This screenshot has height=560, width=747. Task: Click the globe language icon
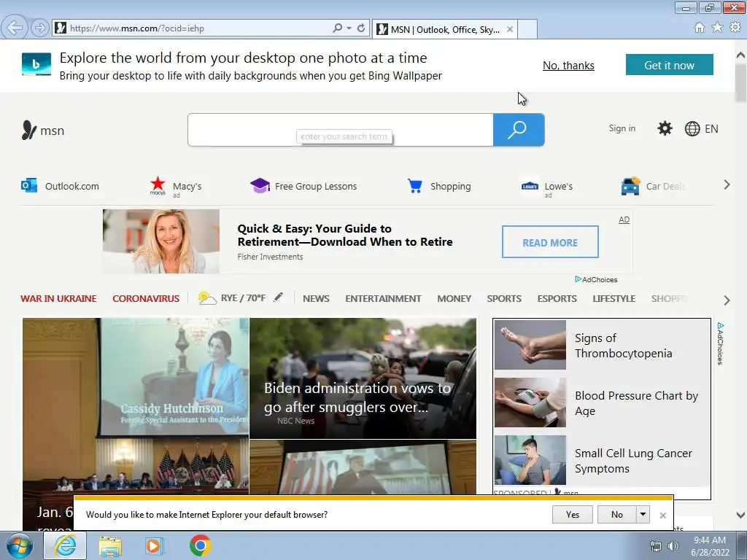coord(692,128)
